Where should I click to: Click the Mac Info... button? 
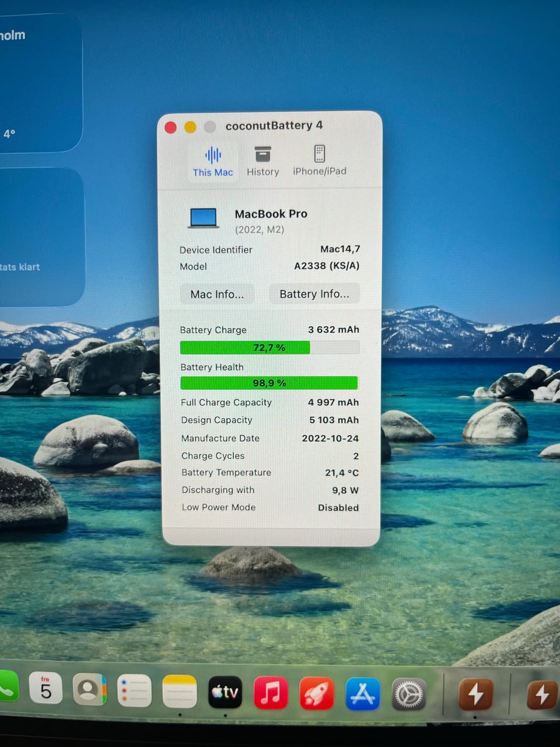tap(217, 294)
